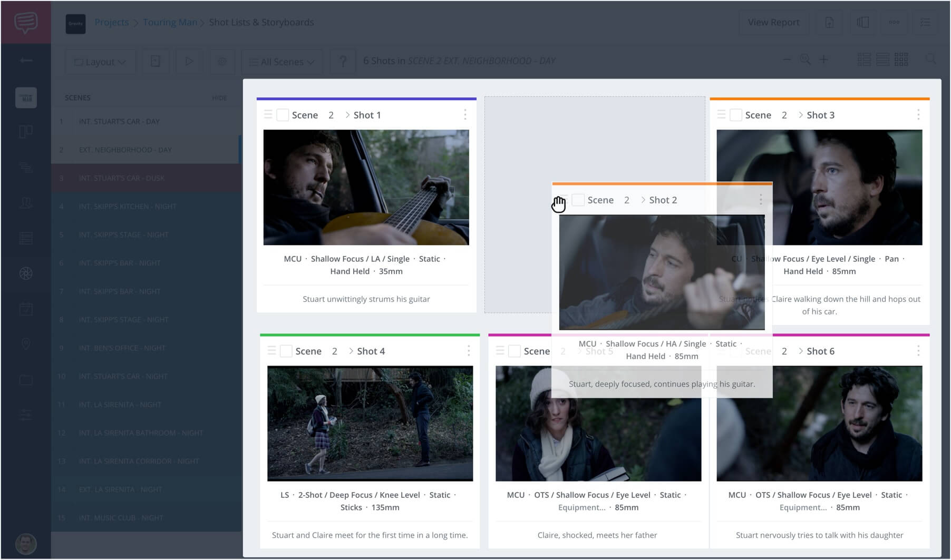Open Shot 2 kebab options menu
The height and width of the screenshot is (560, 951).
coord(761,200)
